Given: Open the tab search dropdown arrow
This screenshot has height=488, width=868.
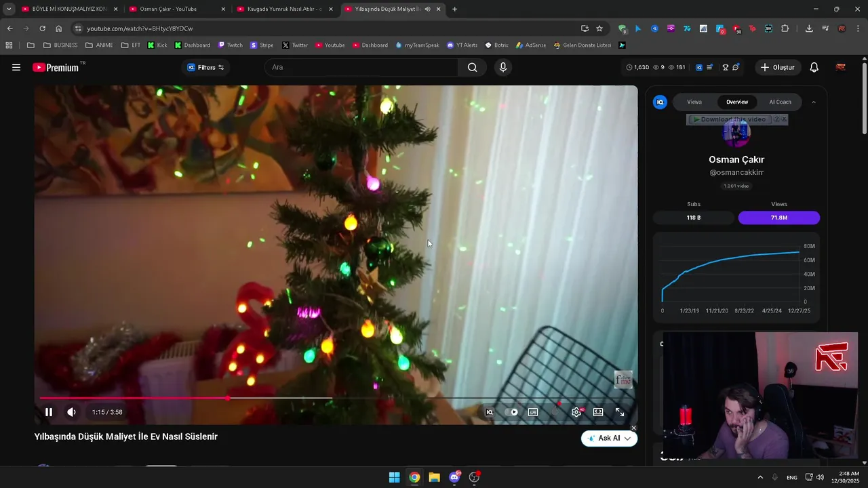Looking at the screenshot, I should click(9, 9).
